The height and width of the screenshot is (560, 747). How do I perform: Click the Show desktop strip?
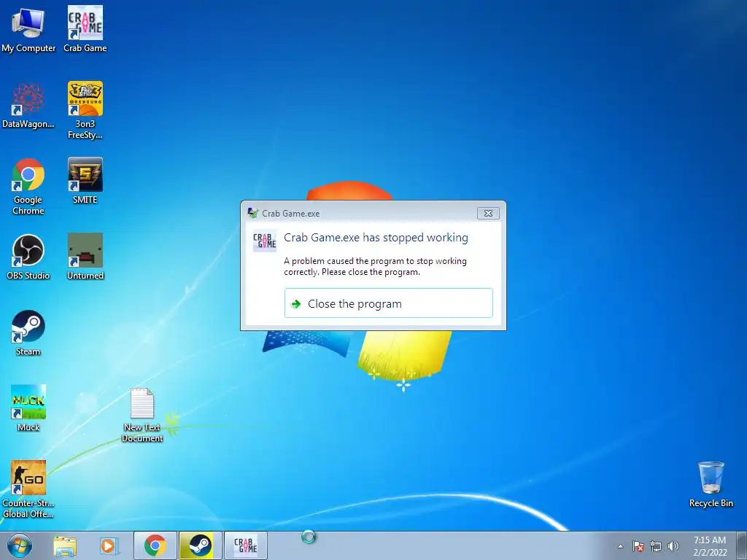point(742,545)
